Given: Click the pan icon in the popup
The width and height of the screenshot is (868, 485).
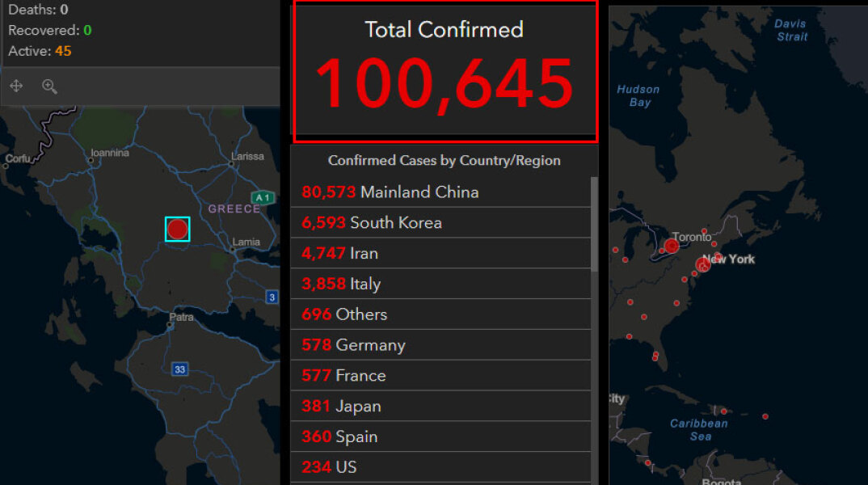Looking at the screenshot, I should click(16, 86).
